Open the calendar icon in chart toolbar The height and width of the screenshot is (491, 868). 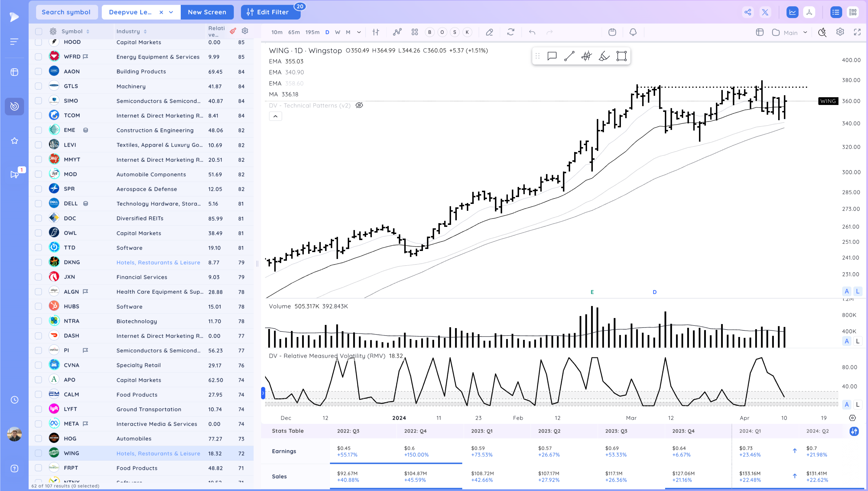pyautogui.click(x=612, y=32)
